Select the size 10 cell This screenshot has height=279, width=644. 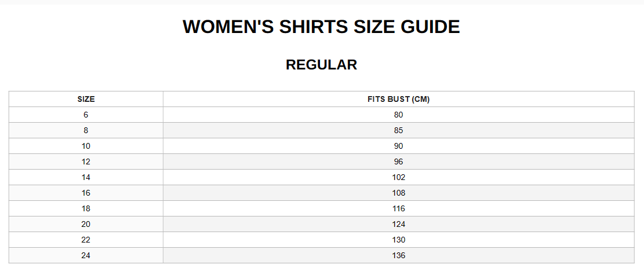tap(86, 146)
